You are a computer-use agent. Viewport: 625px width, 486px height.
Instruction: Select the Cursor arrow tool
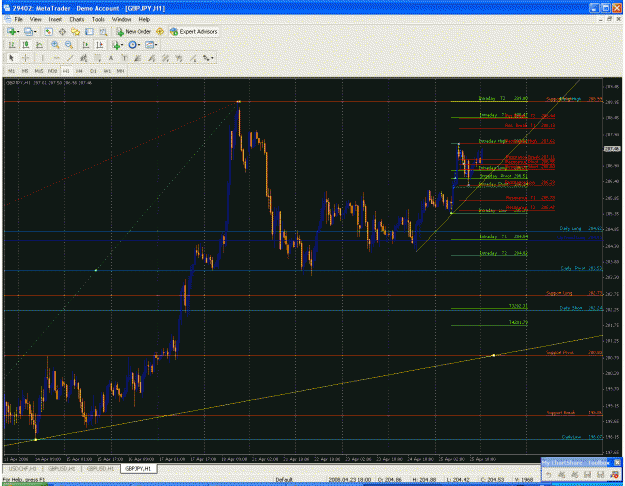tap(11, 58)
